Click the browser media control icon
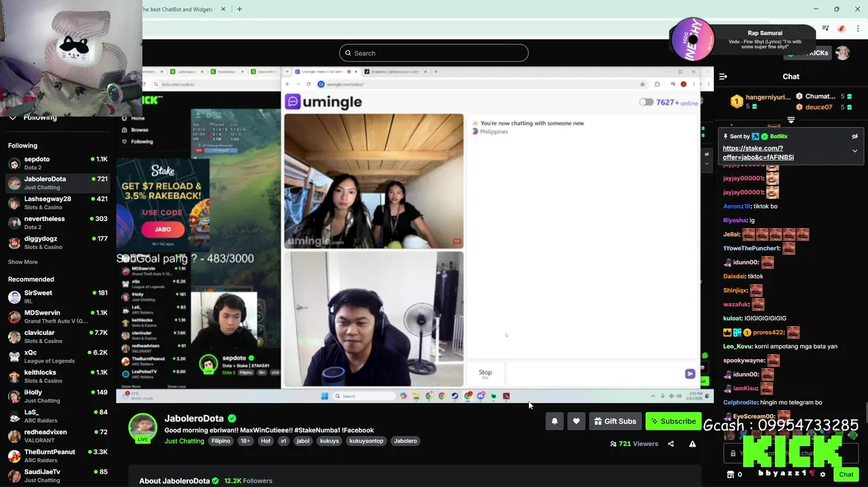Image resolution: width=868 pixels, height=488 pixels. point(825,28)
